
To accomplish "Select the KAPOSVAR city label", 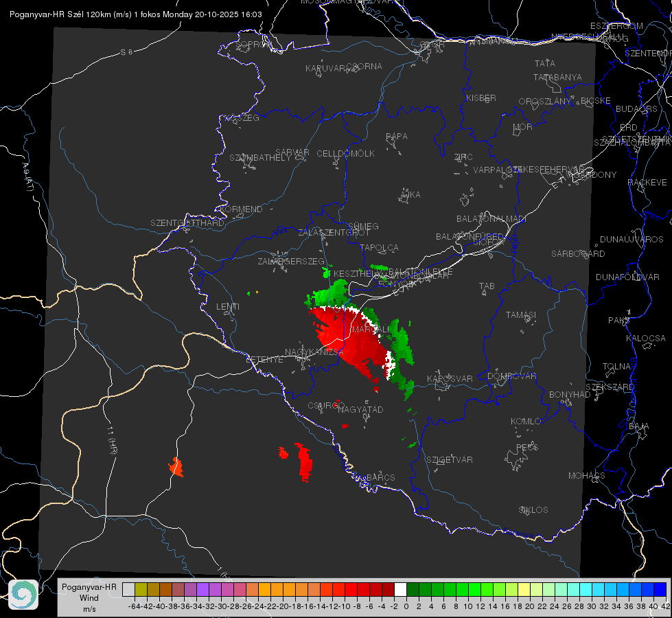I will point(450,378).
